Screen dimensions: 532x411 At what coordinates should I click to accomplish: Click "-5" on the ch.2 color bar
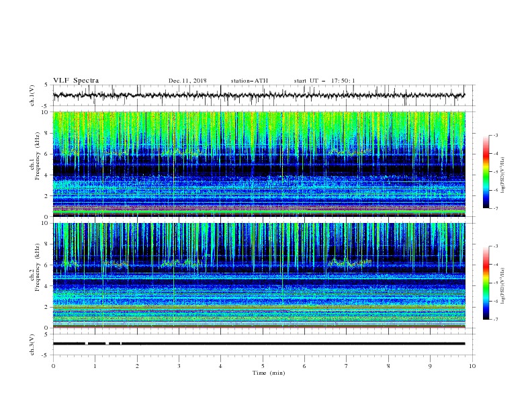pos(495,283)
